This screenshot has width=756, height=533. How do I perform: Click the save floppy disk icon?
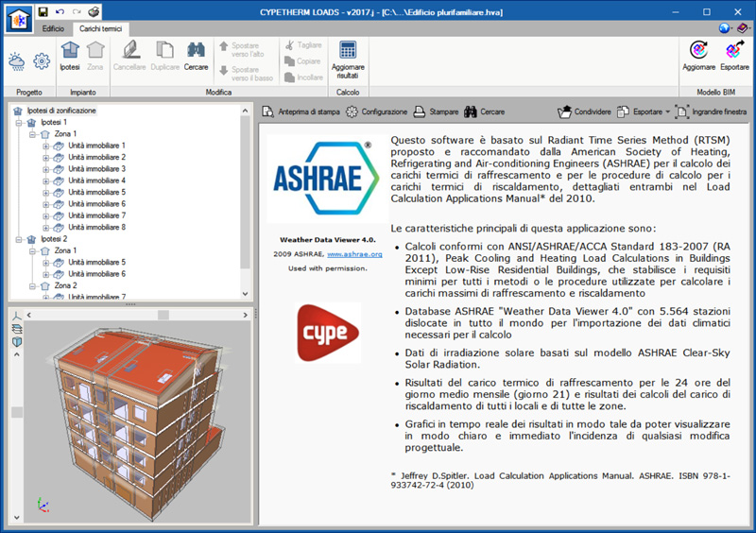pyautogui.click(x=43, y=11)
